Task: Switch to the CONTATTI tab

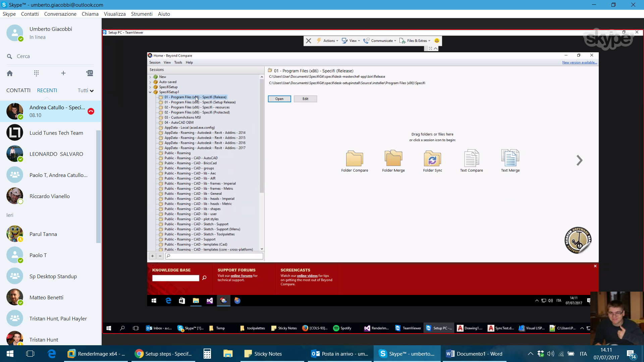Action: [18, 90]
